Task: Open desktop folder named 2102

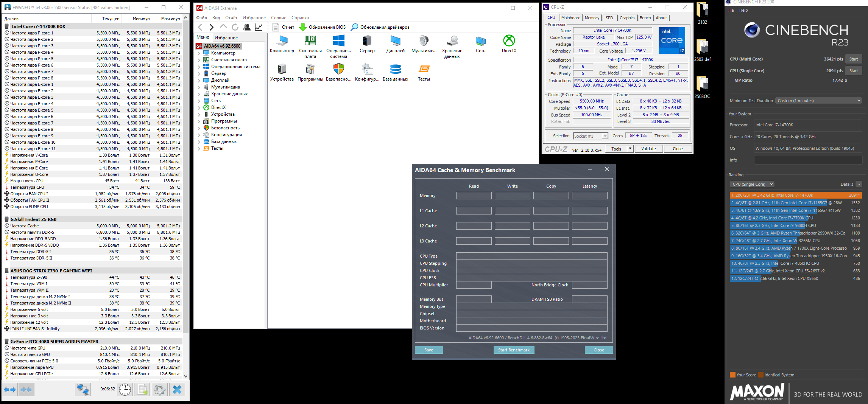Action: pyautogui.click(x=702, y=13)
